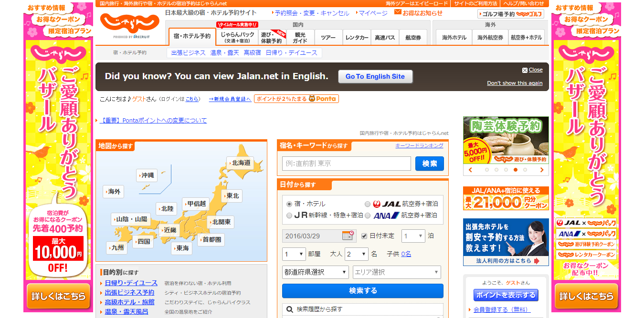Viewport: 644px width, 318px height.
Task: Open the 新規会員登録へ link
Action: (230, 99)
